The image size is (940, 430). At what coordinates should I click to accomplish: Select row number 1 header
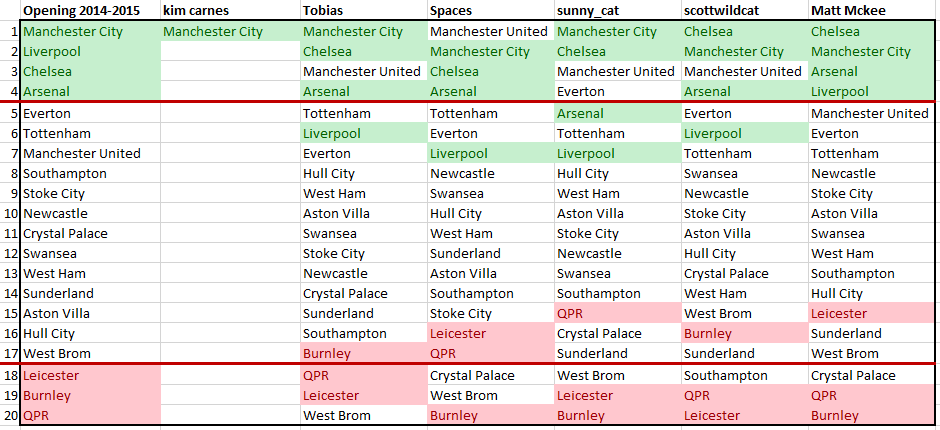click(x=10, y=31)
